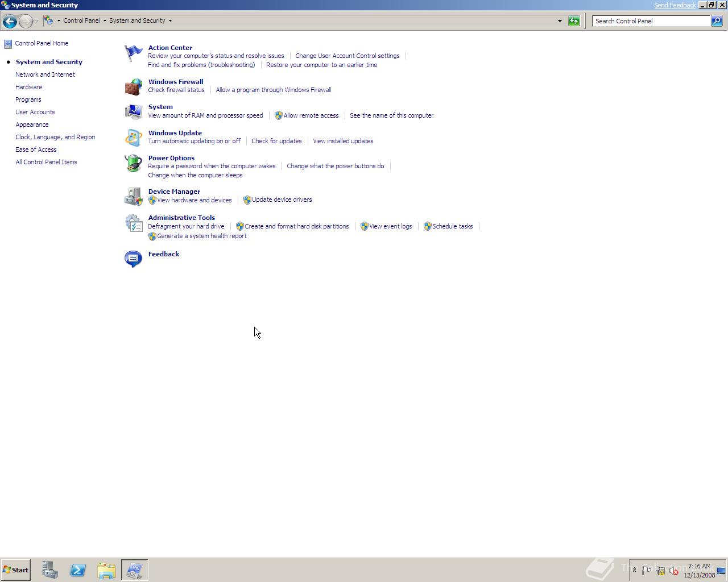Click the Send Feedback link in title bar
The height and width of the screenshot is (582, 728).
(675, 5)
